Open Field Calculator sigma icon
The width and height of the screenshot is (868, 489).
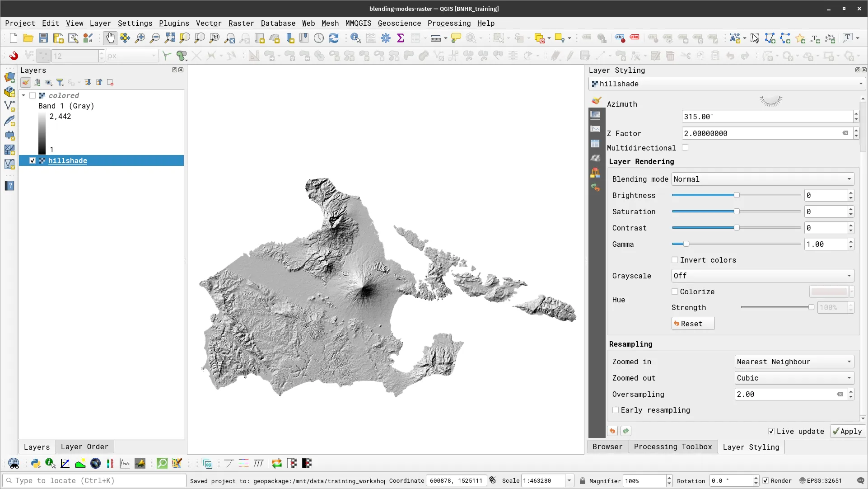400,38
